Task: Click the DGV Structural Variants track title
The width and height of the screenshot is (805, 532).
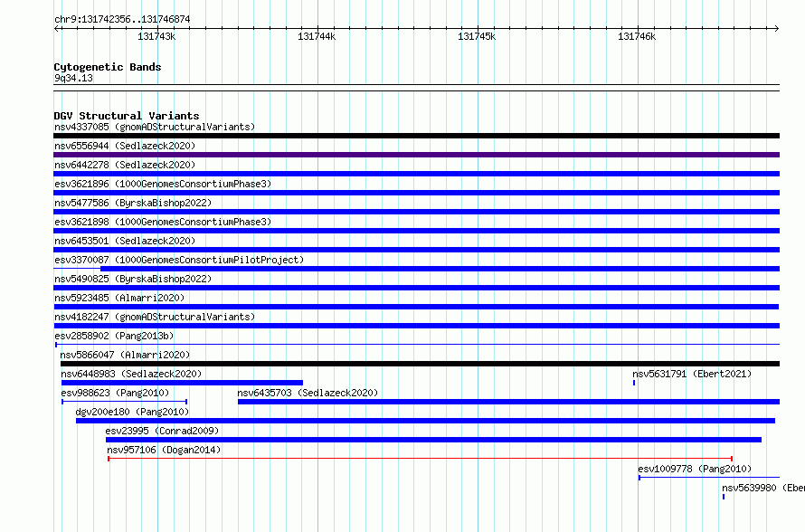Action: 127,116
